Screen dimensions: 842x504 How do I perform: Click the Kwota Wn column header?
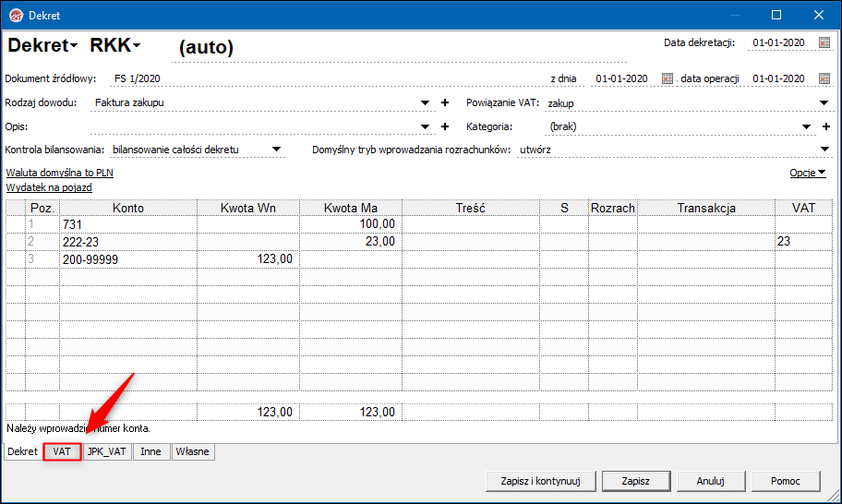click(x=248, y=208)
